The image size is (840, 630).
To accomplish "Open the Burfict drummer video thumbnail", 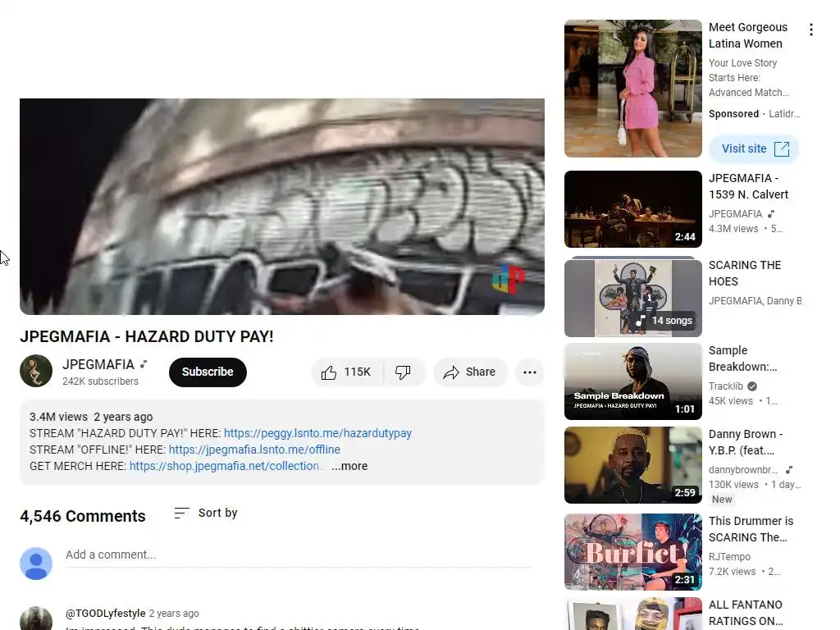I will 633,552.
